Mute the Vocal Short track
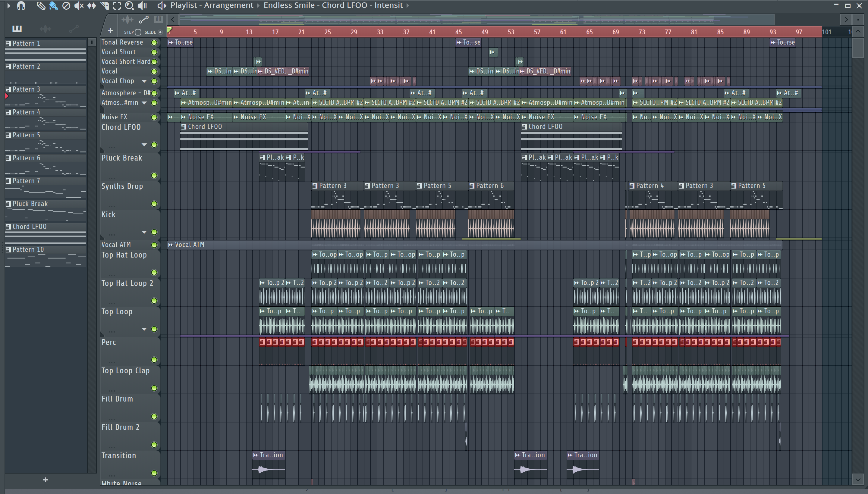Viewport: 868px width, 494px height. point(154,52)
